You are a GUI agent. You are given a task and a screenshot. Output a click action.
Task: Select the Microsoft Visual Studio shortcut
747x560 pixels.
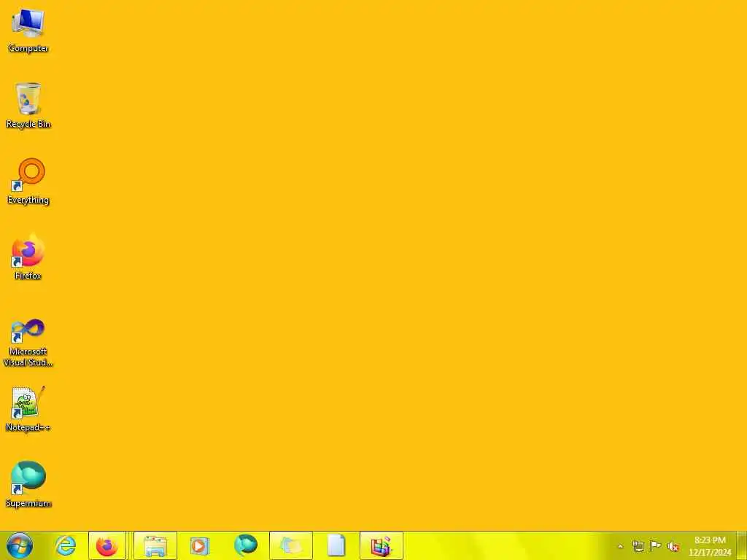click(x=28, y=343)
